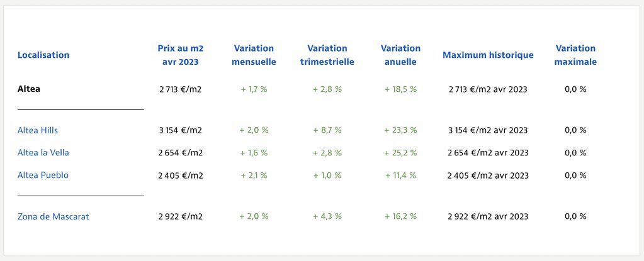Click the Altea Pueblo link
The width and height of the screenshot is (644, 261).
tap(43, 175)
